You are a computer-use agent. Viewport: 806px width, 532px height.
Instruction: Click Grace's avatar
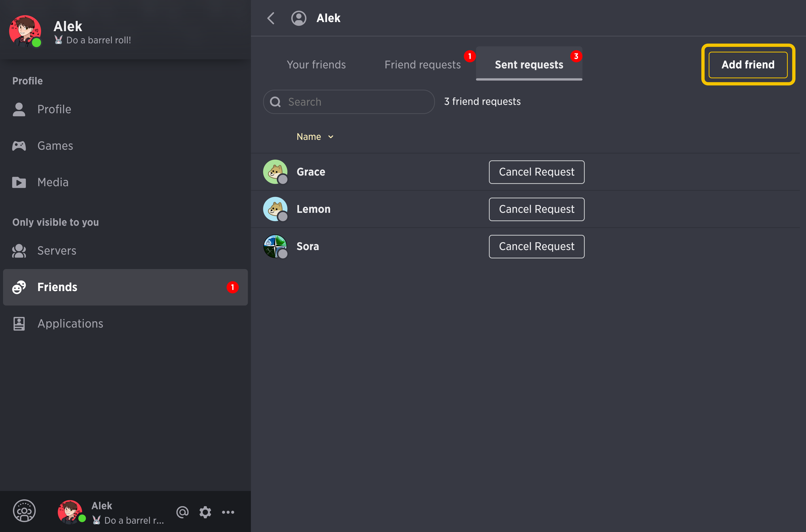pos(275,172)
